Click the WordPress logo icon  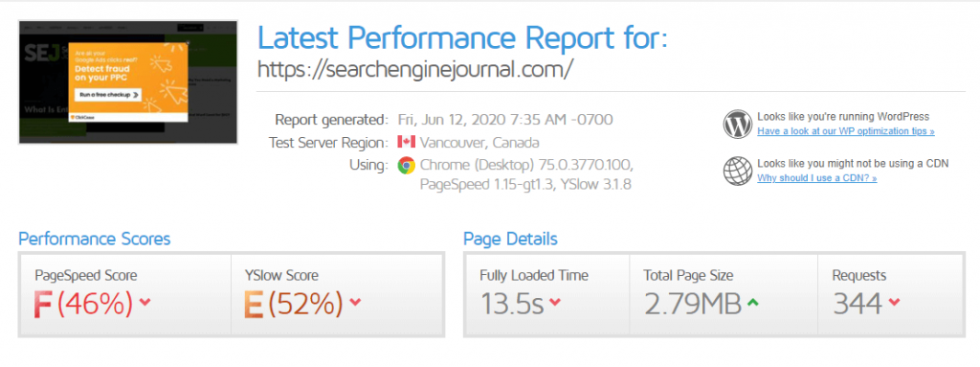coord(738,124)
